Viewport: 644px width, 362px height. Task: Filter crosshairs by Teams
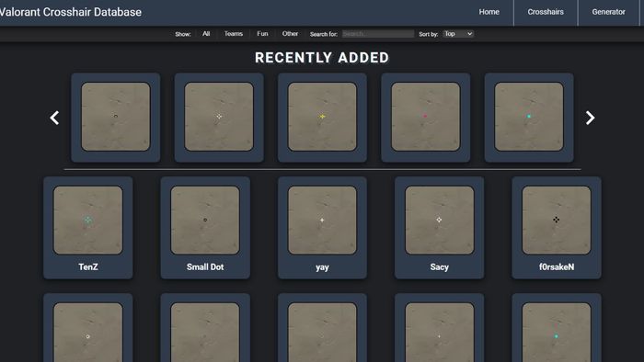(x=234, y=34)
